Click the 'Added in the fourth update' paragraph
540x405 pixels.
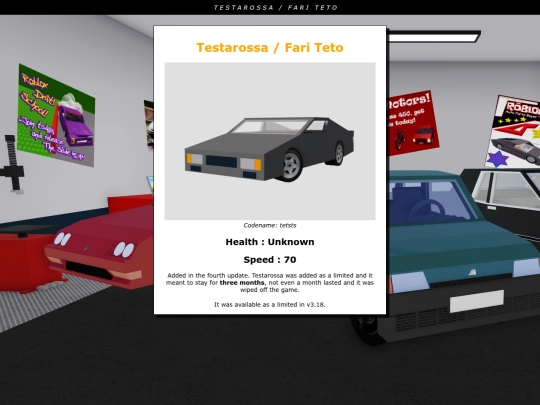(270, 282)
